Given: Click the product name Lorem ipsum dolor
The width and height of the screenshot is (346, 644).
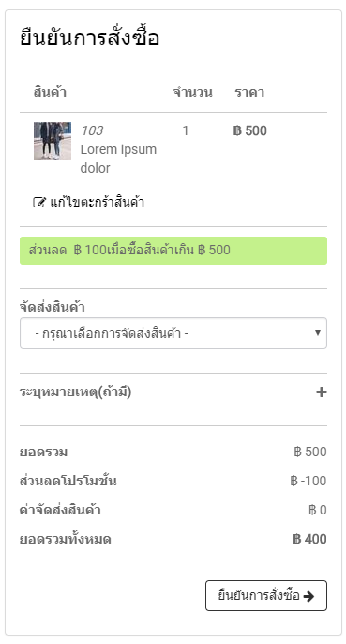Looking at the screenshot, I should (118, 159).
